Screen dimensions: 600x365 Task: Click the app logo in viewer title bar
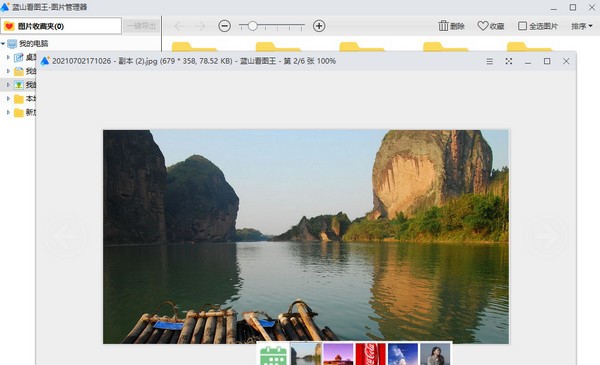tap(45, 61)
